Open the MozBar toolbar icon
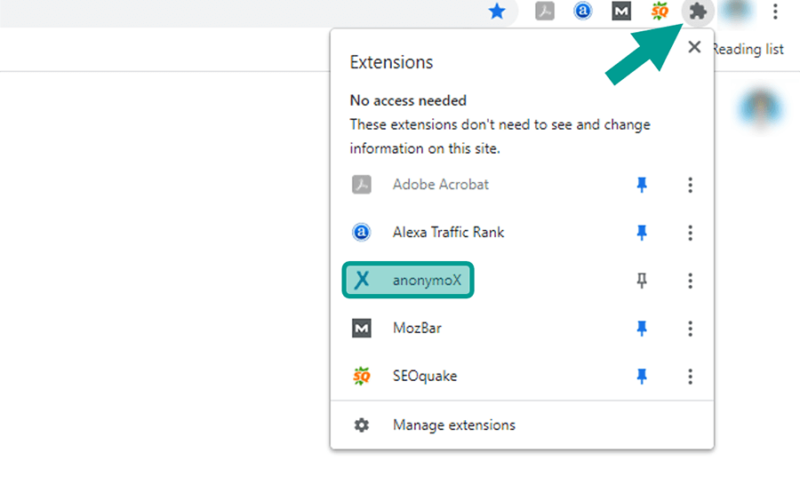This screenshot has width=800, height=500. [x=621, y=11]
